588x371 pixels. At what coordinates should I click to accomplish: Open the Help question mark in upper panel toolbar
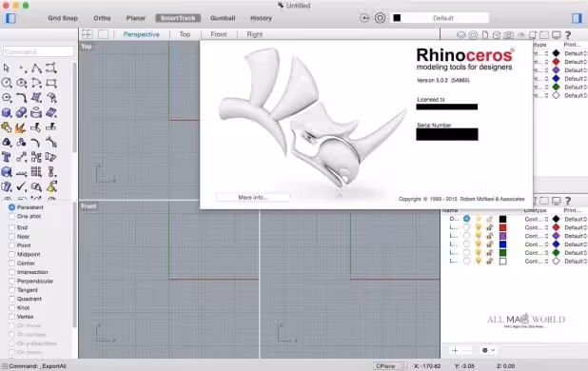click(568, 35)
